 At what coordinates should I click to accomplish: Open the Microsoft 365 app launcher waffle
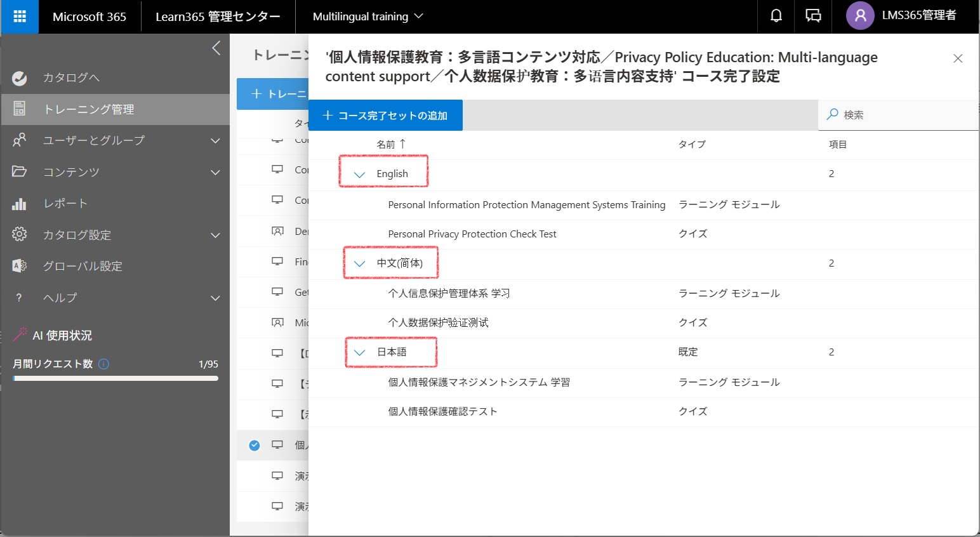20,17
